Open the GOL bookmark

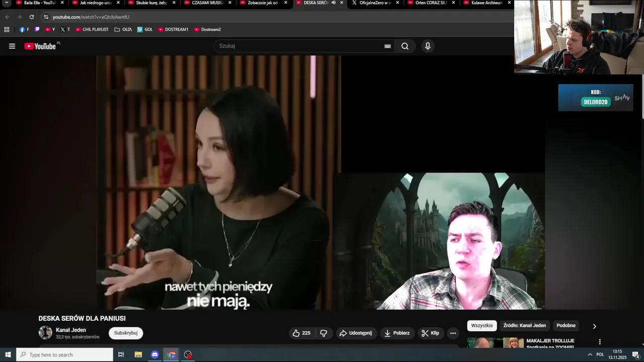pos(145,30)
